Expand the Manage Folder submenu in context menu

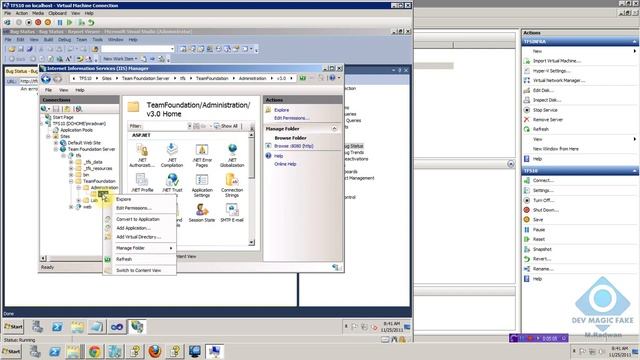coord(140,248)
